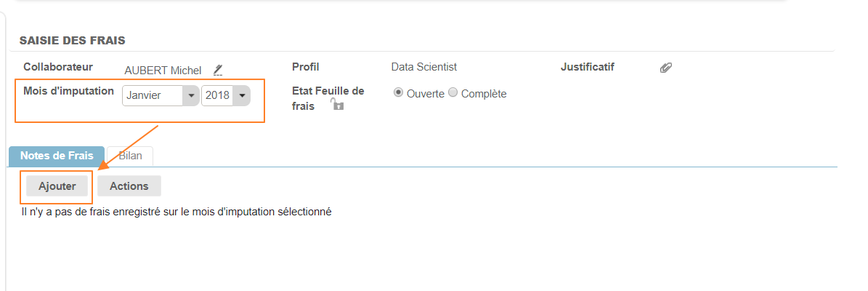Screen dimensions: 868x291
Task: Click the edit pencil beside AUBERT Michel
Action: pos(218,70)
